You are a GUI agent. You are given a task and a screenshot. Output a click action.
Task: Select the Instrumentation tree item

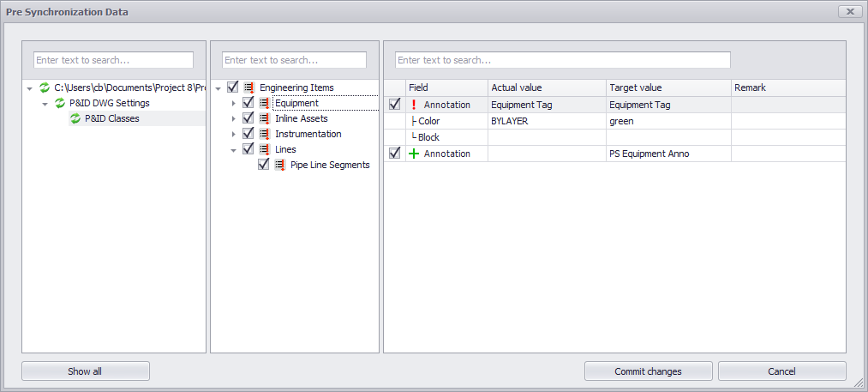pyautogui.click(x=308, y=134)
